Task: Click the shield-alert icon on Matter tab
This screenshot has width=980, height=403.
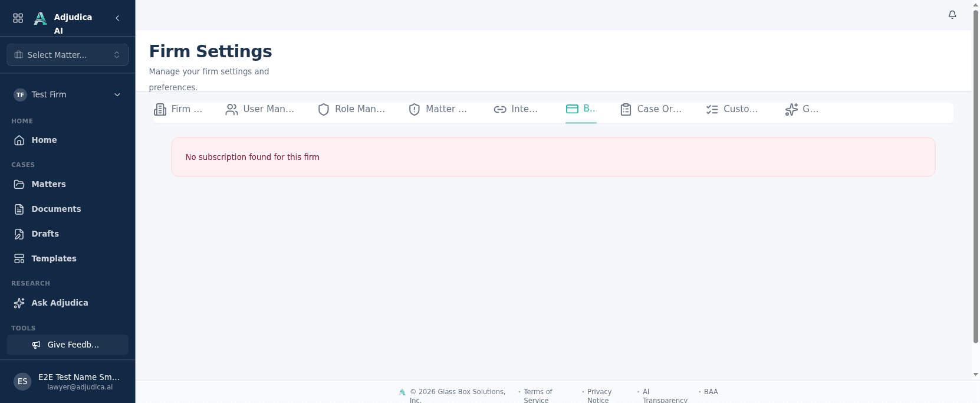Action: pyautogui.click(x=415, y=109)
